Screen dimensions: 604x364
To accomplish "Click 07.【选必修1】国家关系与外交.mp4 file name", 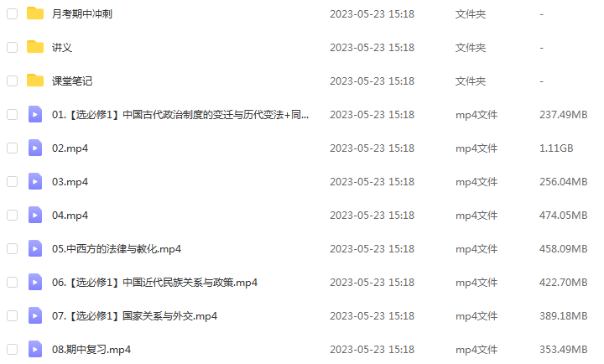I will click(x=134, y=316).
